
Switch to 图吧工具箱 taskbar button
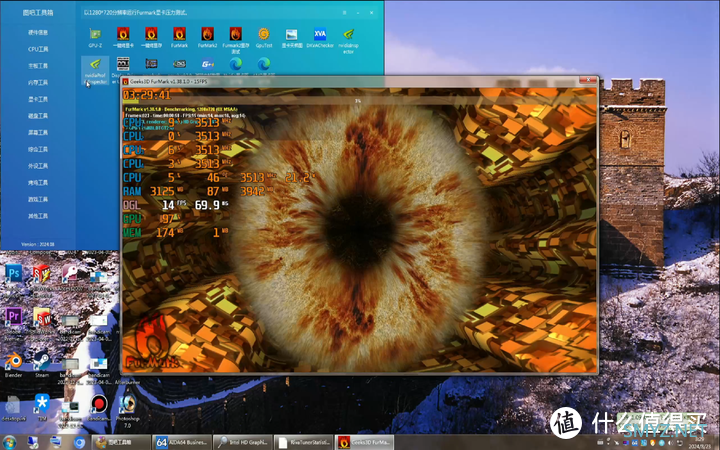[x=121, y=443]
